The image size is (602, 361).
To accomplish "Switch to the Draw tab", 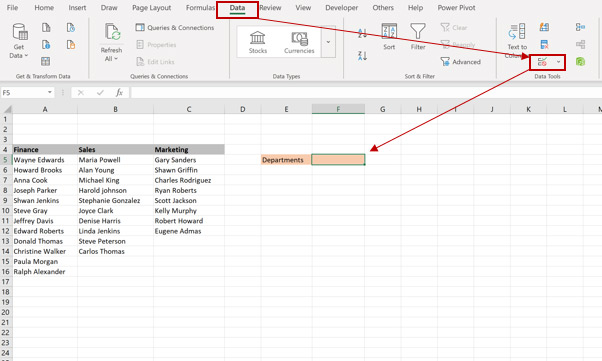I will click(109, 8).
